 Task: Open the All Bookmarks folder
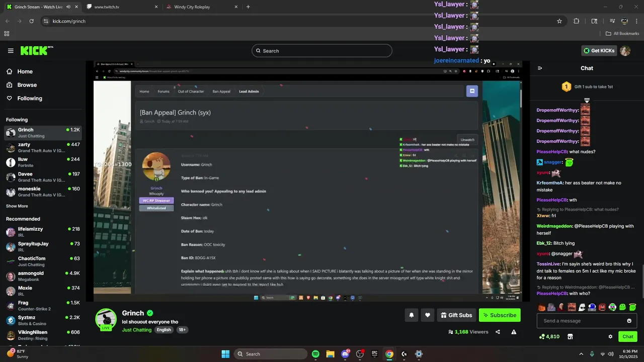point(622,34)
